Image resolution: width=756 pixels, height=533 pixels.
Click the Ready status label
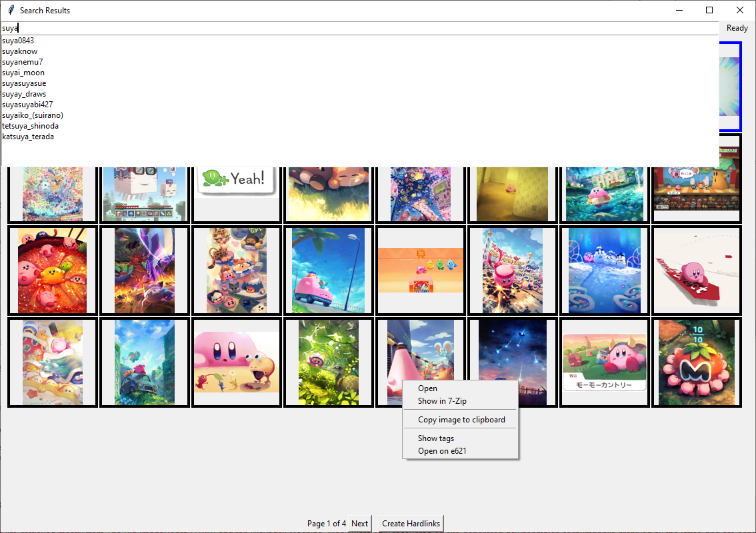pyautogui.click(x=737, y=28)
